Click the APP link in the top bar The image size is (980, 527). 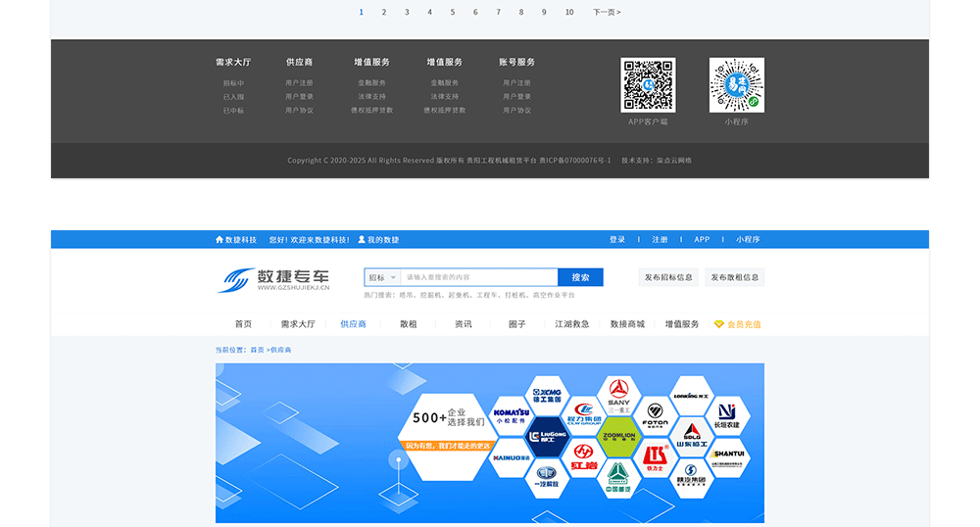(x=702, y=239)
